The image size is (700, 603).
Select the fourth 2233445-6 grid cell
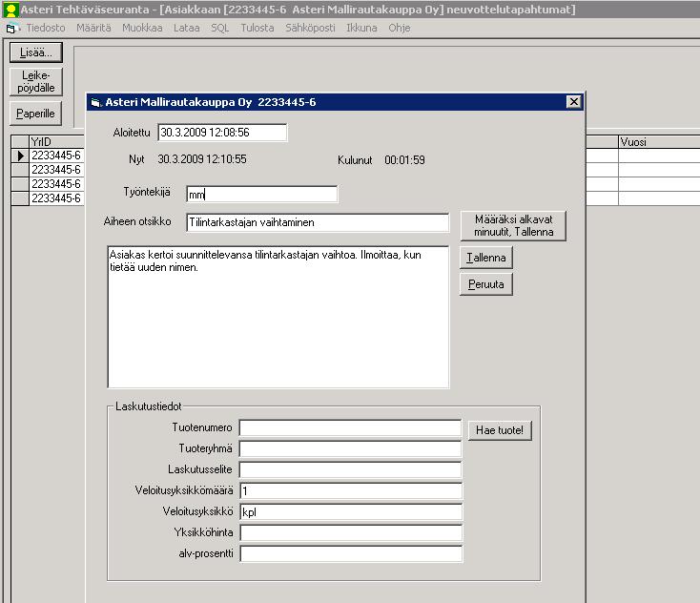56,198
